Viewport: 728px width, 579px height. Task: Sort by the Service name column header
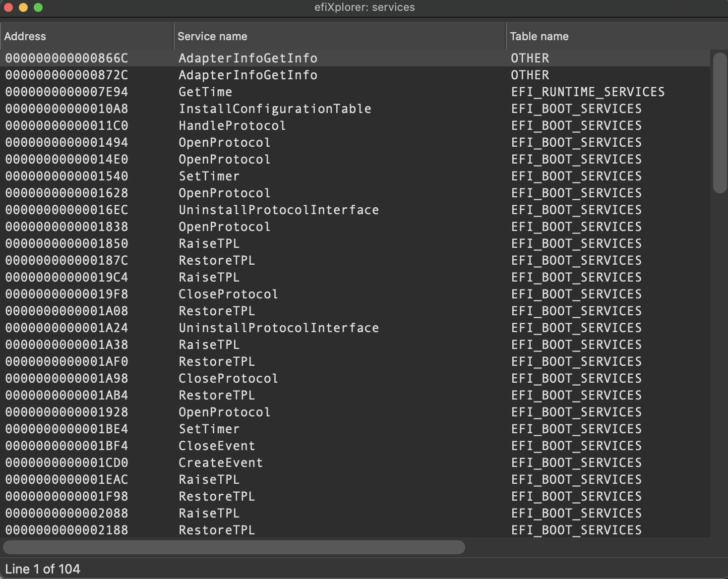pyautogui.click(x=212, y=36)
